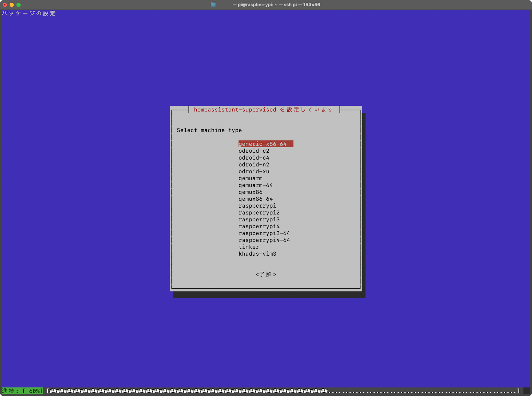
Task: Select odroid-xu machine type
Action: click(254, 171)
